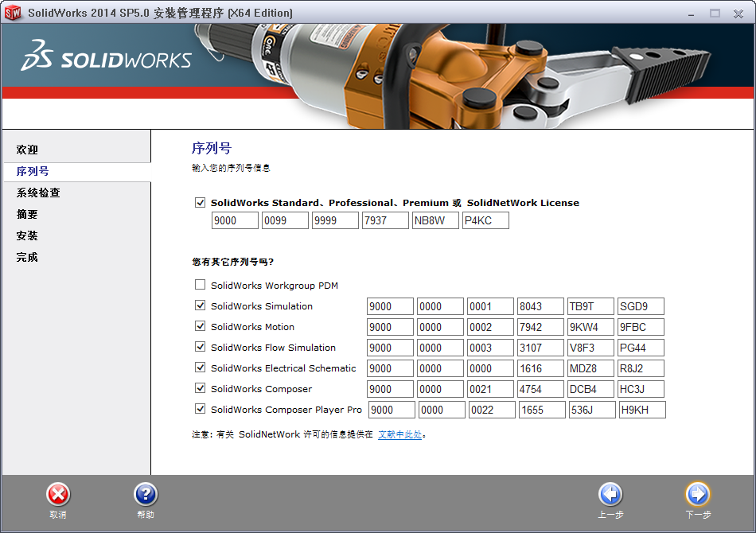Minimize the installation manager window

pyautogui.click(x=691, y=14)
